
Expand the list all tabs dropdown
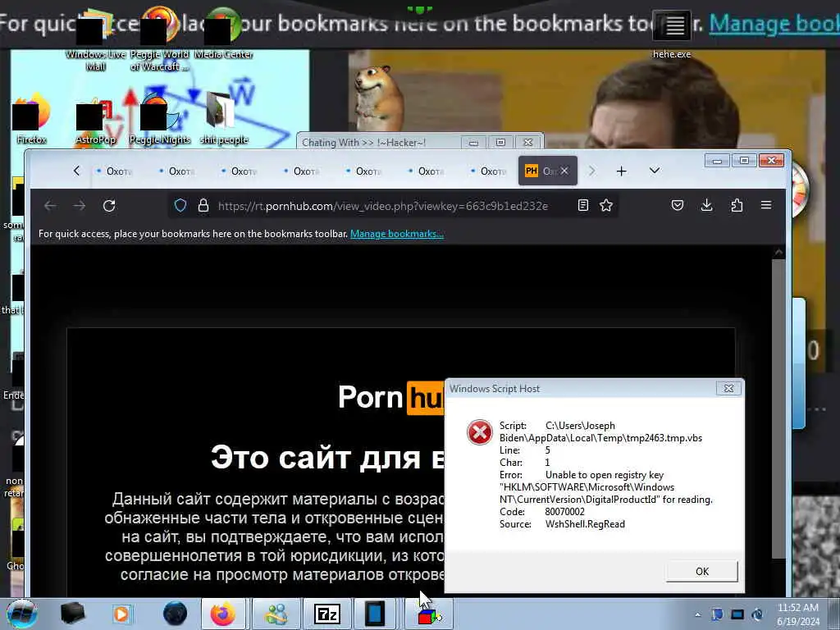point(654,171)
